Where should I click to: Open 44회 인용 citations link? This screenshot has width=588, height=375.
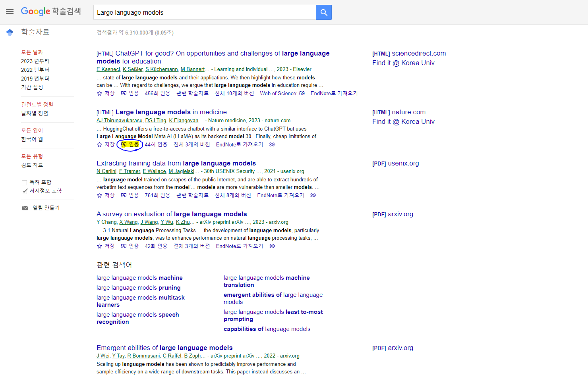[156, 144]
